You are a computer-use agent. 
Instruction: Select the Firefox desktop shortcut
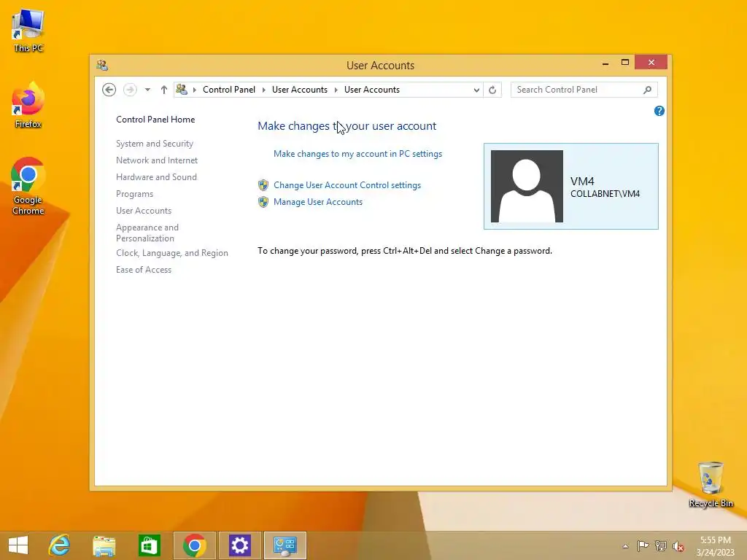click(x=28, y=106)
